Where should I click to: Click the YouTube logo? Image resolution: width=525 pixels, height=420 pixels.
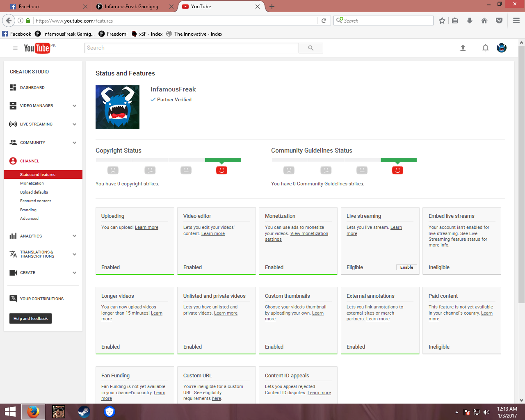[x=37, y=48]
